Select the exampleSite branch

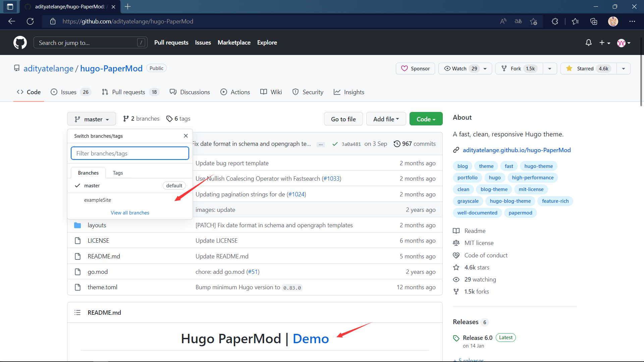click(x=98, y=200)
